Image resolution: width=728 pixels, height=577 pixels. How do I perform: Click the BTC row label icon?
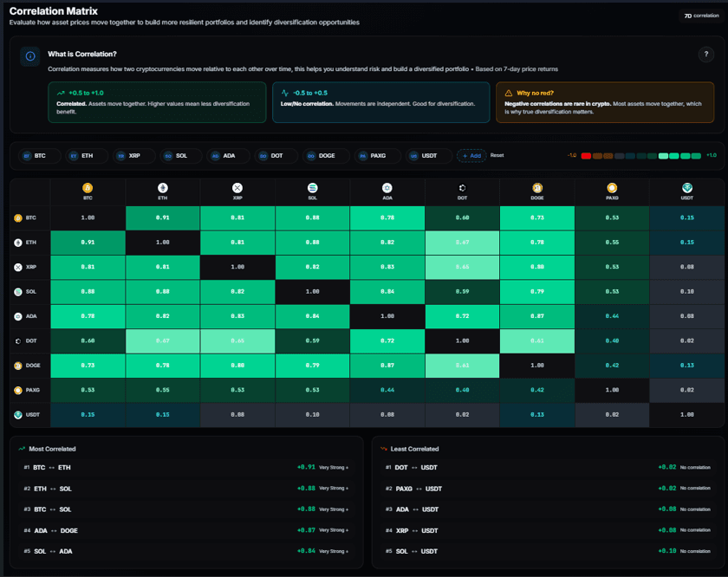pos(18,218)
